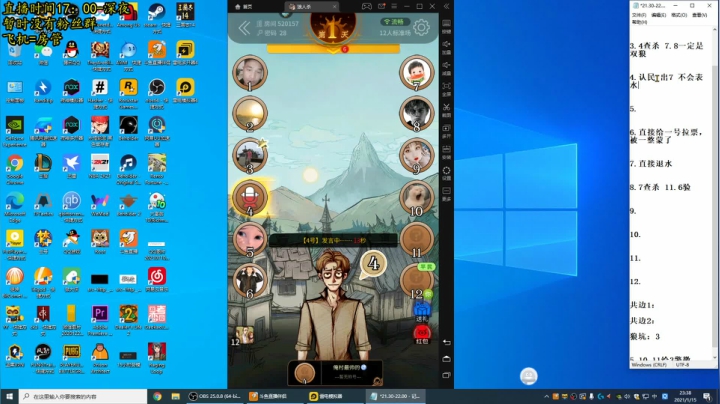The image size is (720, 404).
Task: Click the '狼坑: 3' line in Notepad
Action: (x=645, y=337)
